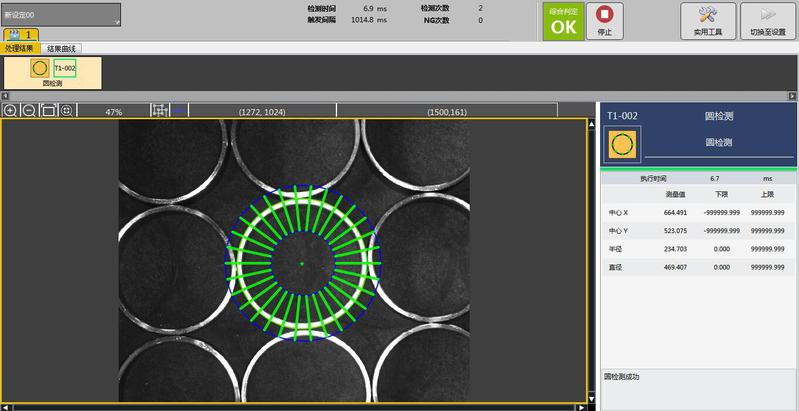799x411 pixels.
Task: Zoom out of the inspection image
Action: click(29, 111)
